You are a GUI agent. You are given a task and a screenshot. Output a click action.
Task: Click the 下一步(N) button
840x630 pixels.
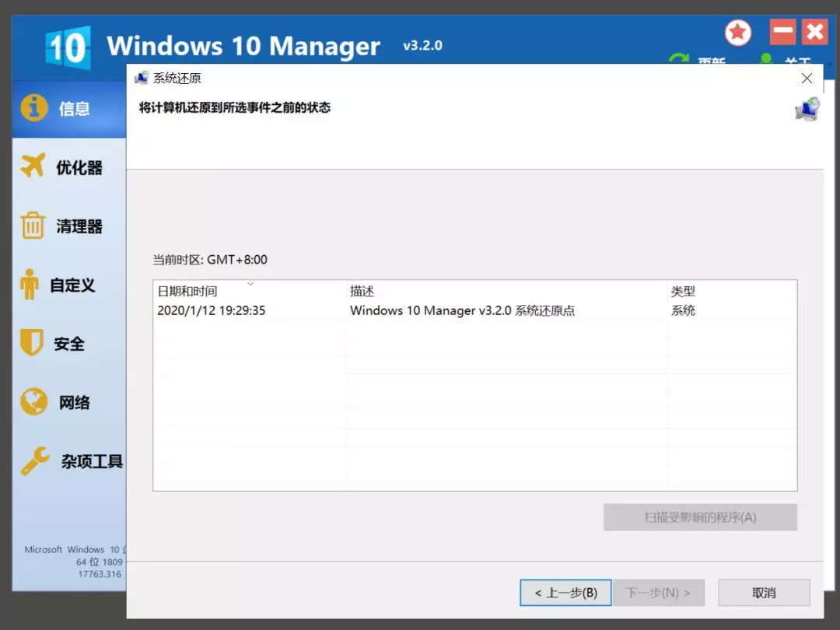(659, 593)
